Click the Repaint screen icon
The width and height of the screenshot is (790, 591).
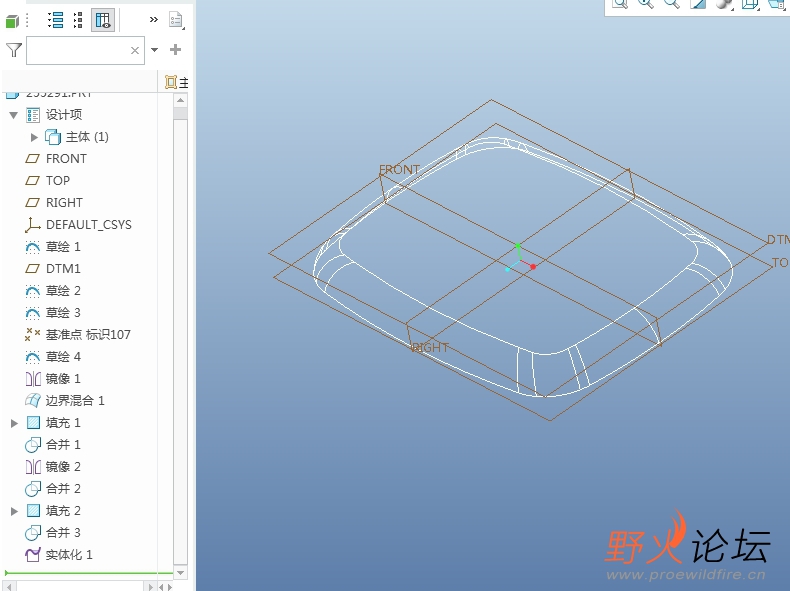(698, 4)
